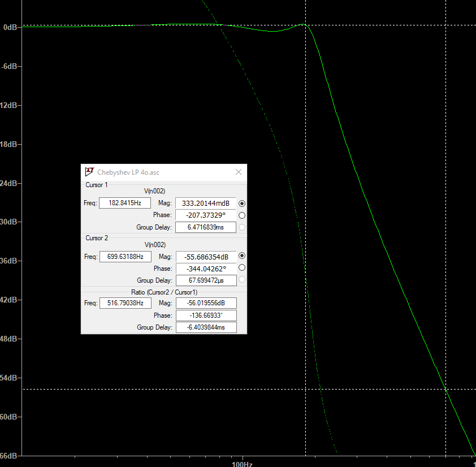476x467 pixels.
Task: Click Cursor 2 Freq field showing 699.63188Hz
Action: (125, 256)
